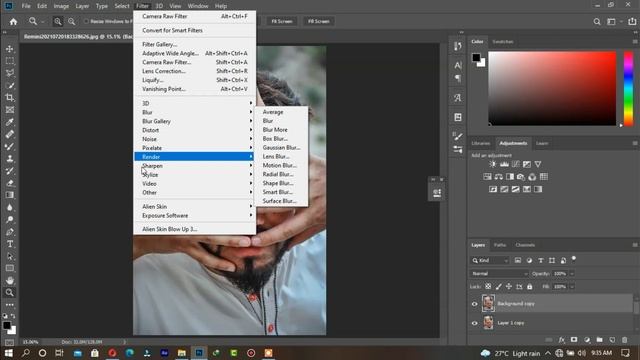
Task: Open the Opacity slider dropdown
Action: tap(572, 273)
